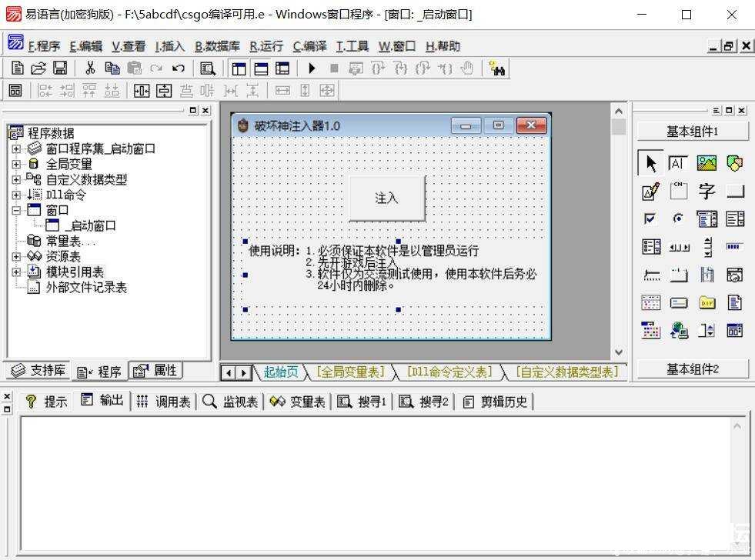Select the shape component icon

734,164
